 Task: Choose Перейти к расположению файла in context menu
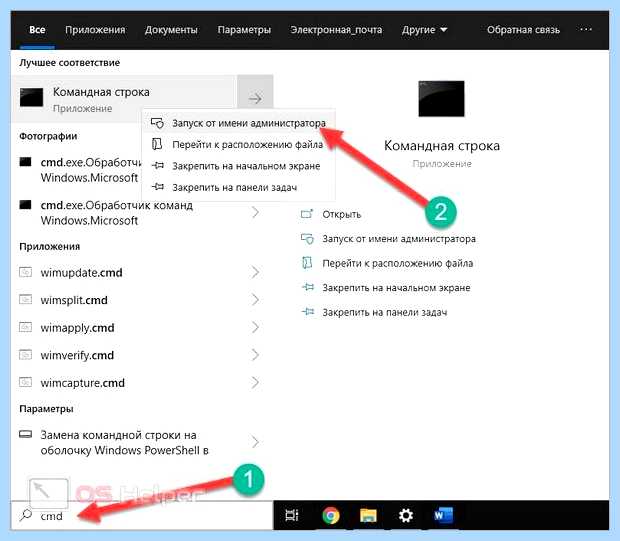[238, 144]
